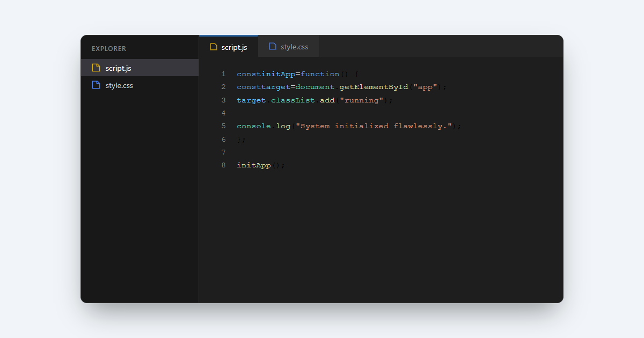Click the JavaScript icon on the script.js tab

pos(212,47)
